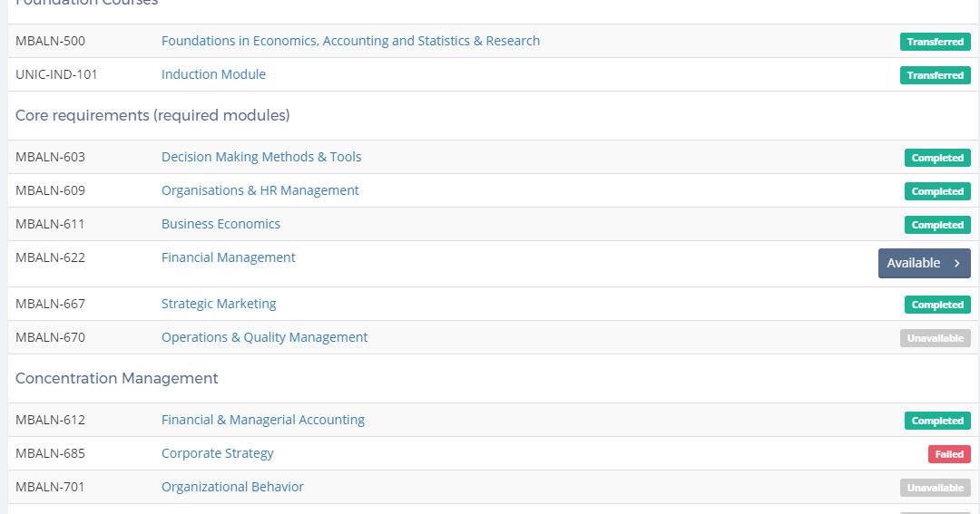This screenshot has height=514, width=980.
Task: Open the Organizational Behavior module link
Action: (232, 487)
